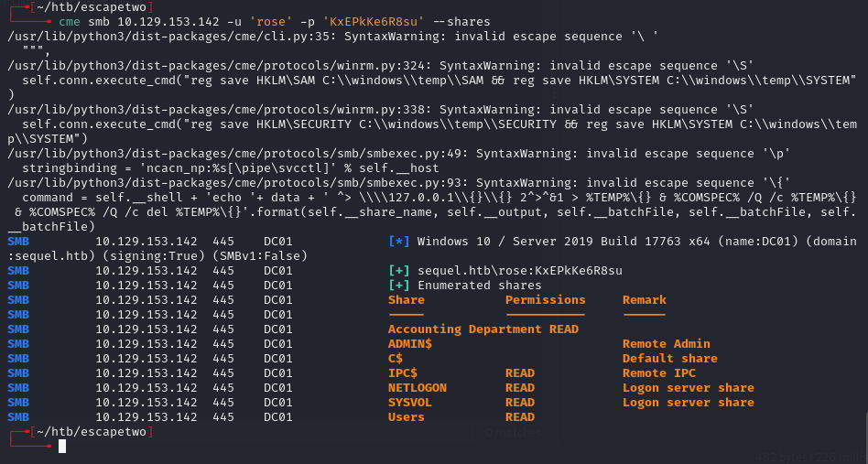
Task: Click the [+] marker beside sequel.htb\rose credentials
Action: tap(398, 271)
